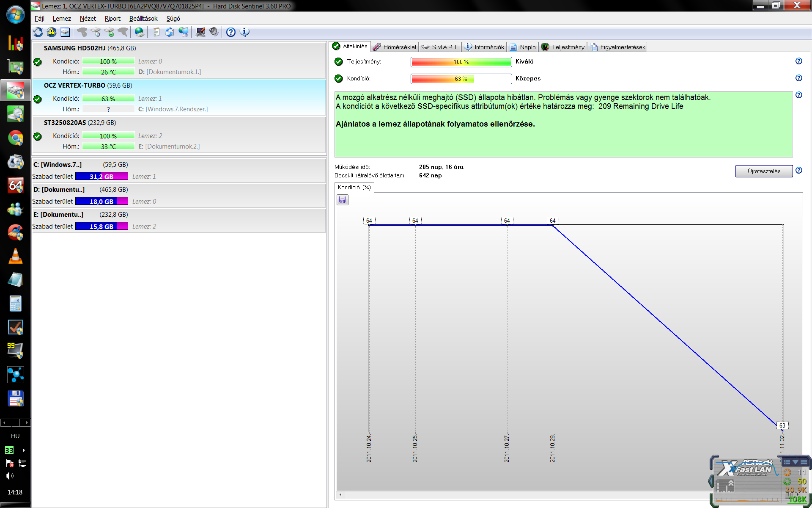Click the HU language indicator

(15, 436)
